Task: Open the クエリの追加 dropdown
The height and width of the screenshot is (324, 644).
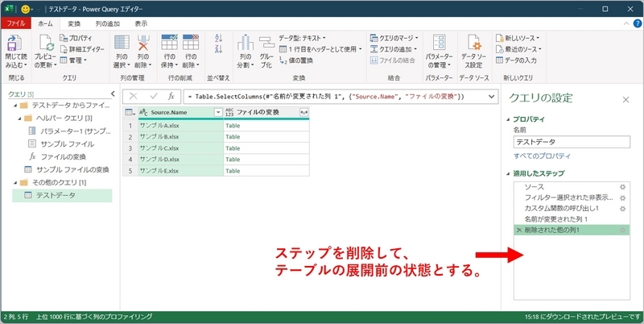Action: coord(394,49)
